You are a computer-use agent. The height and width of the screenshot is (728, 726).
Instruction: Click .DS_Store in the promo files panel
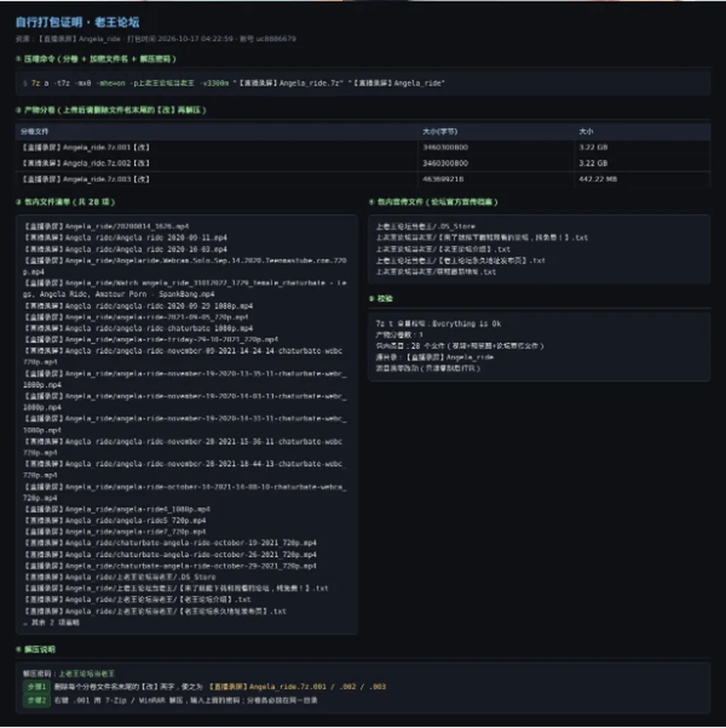pyautogui.click(x=426, y=226)
